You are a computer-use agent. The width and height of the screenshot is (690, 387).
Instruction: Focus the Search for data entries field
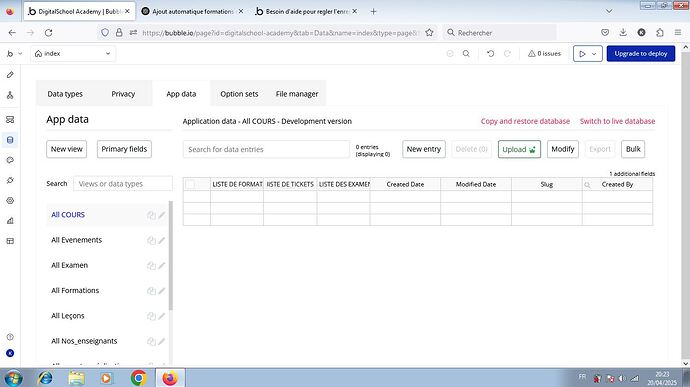pyautogui.click(x=266, y=149)
